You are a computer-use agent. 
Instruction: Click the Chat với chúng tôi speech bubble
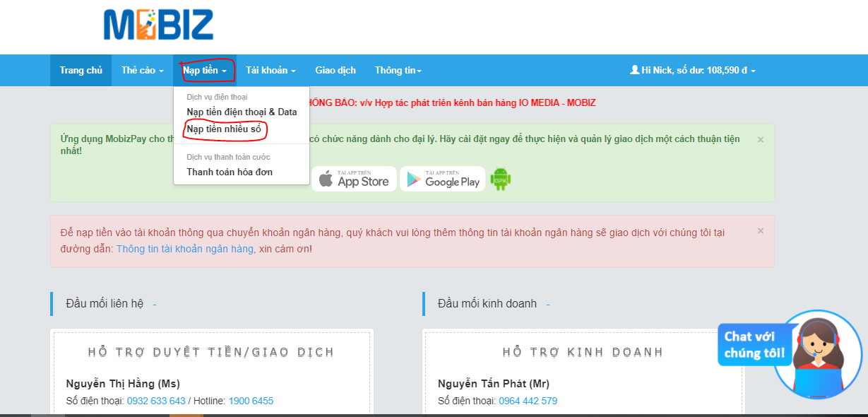(754, 344)
